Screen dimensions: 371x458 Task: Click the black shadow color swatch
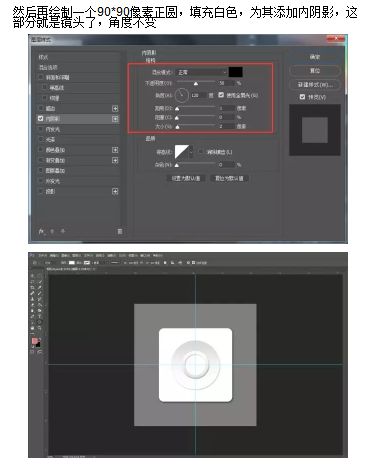(235, 72)
